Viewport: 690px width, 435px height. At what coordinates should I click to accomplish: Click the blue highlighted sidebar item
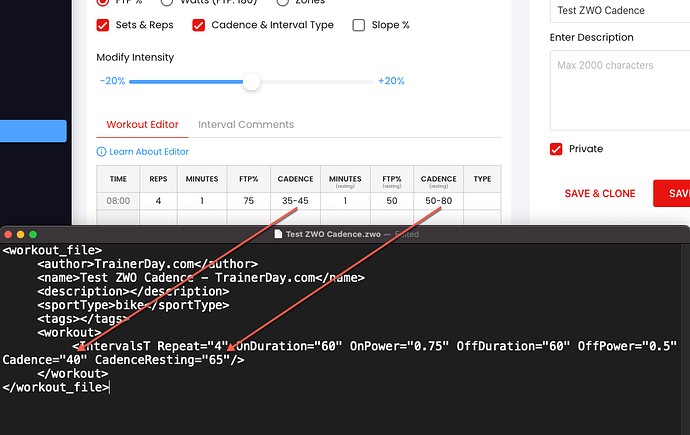[x=33, y=131]
